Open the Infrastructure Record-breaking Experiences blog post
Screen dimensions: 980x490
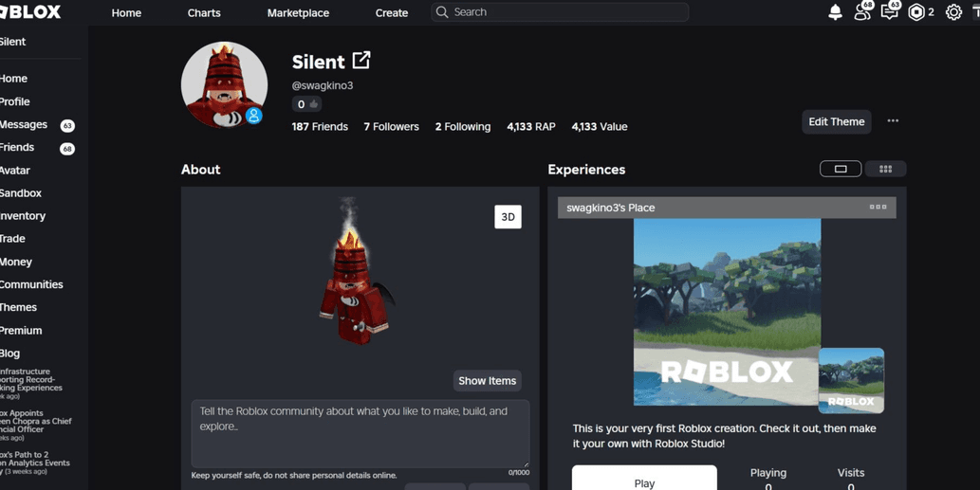click(31, 383)
